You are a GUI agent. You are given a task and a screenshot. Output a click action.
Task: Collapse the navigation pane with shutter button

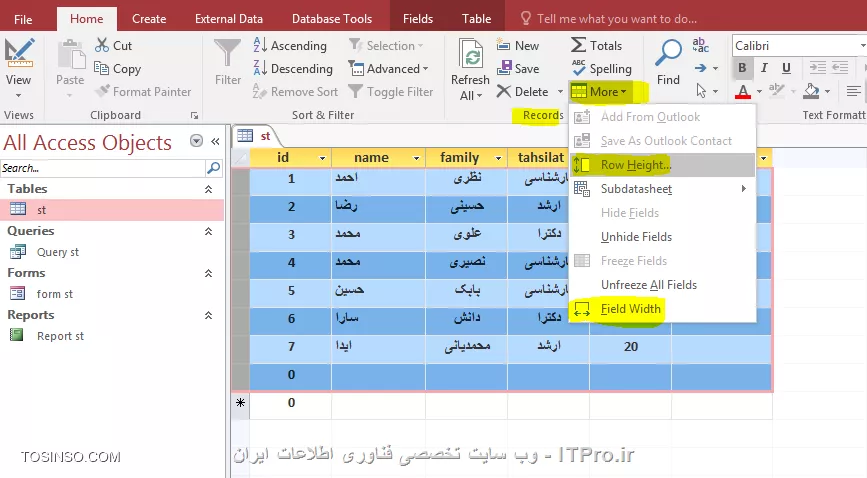(x=215, y=141)
